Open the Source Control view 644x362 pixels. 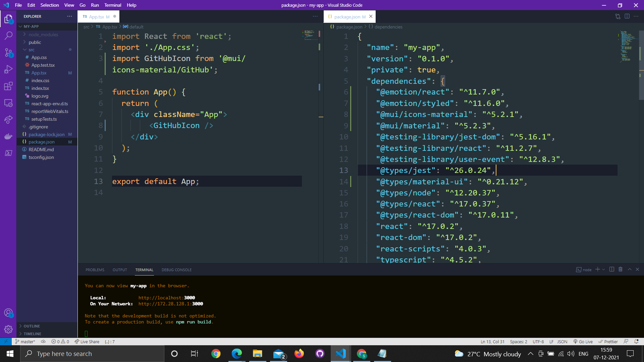pyautogui.click(x=8, y=52)
